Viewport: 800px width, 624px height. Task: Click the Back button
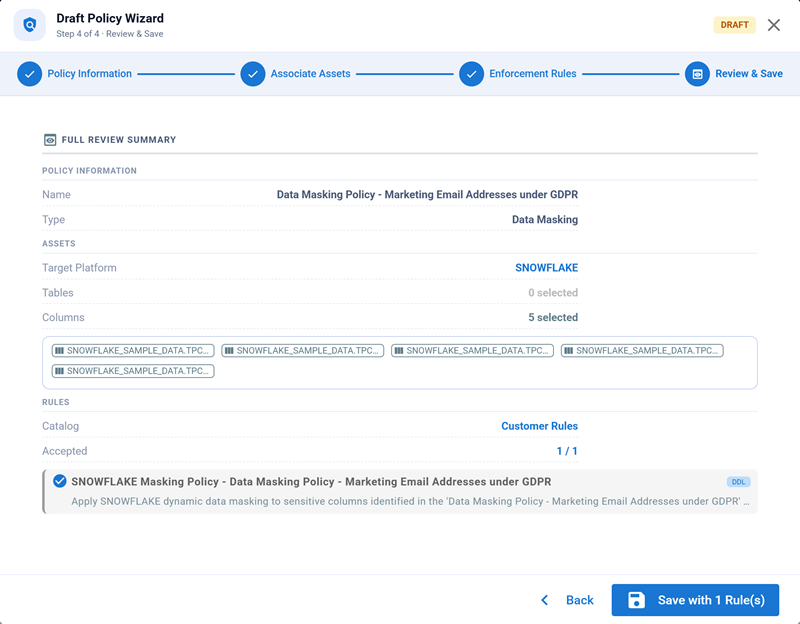click(567, 600)
